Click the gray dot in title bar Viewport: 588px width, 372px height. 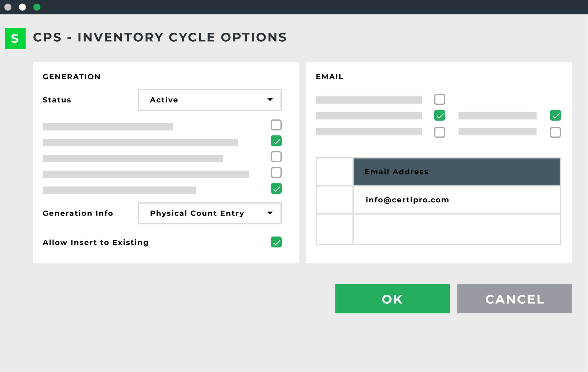click(x=8, y=7)
